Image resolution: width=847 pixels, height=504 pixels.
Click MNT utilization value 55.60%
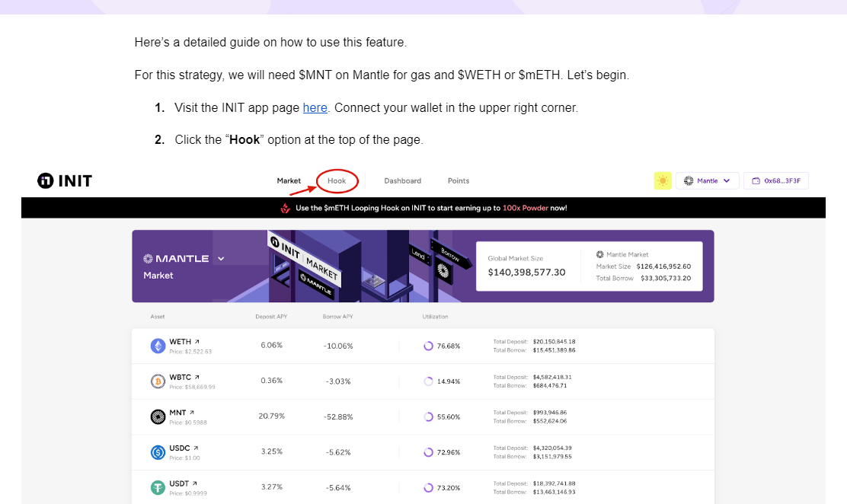(x=449, y=417)
